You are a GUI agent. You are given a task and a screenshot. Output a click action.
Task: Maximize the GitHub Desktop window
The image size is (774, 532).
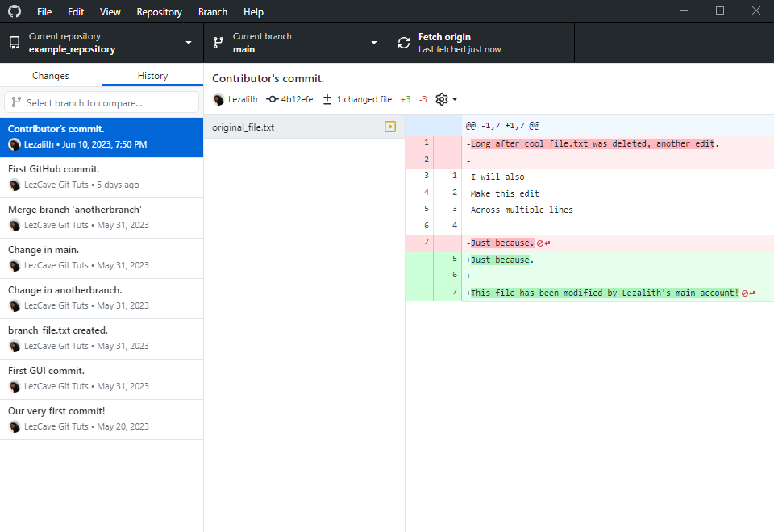click(x=720, y=10)
